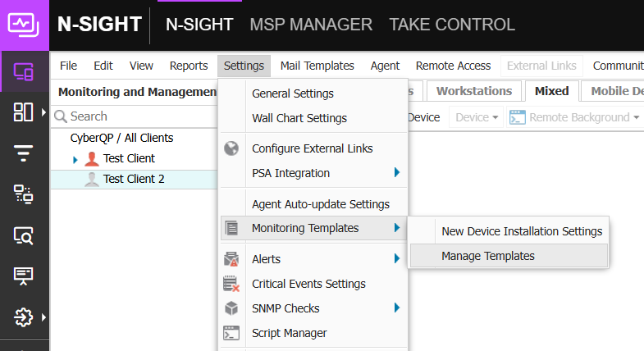Click the External Links menu item

click(x=541, y=66)
